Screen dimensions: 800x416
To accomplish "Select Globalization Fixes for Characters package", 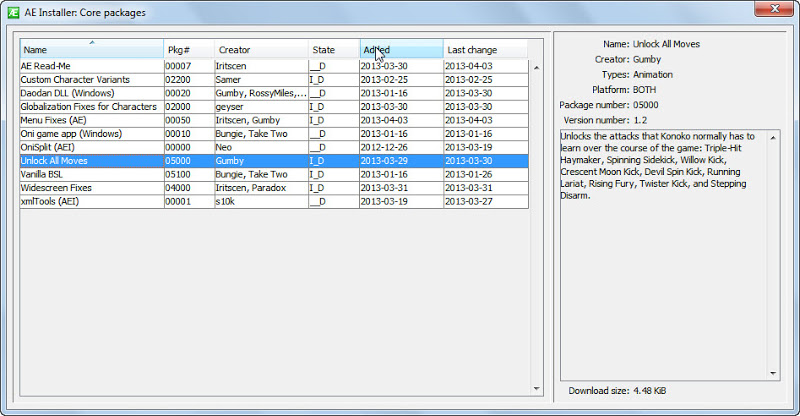I will [x=274, y=107].
